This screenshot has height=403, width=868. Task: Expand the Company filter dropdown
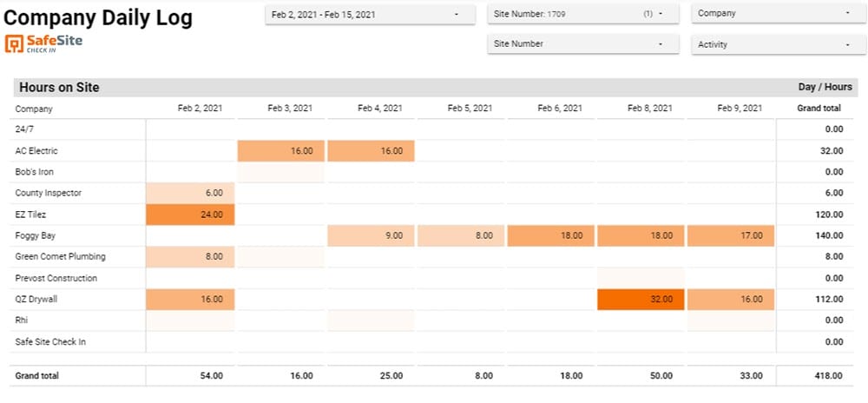[779, 13]
